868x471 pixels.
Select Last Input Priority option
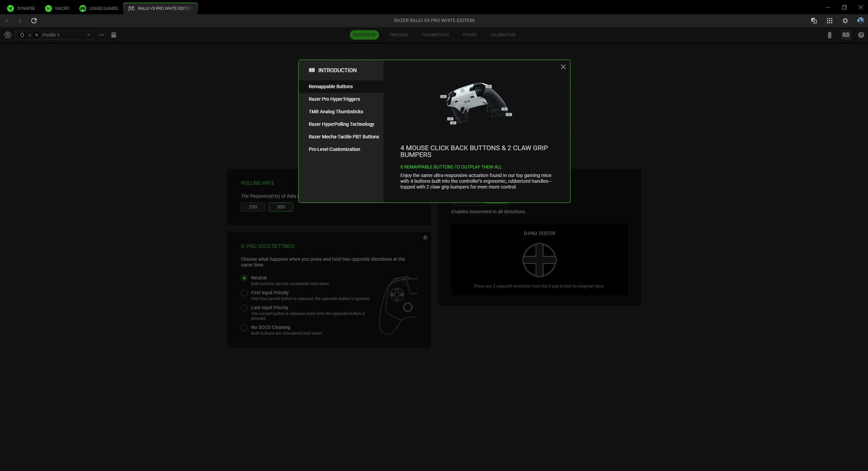click(244, 308)
